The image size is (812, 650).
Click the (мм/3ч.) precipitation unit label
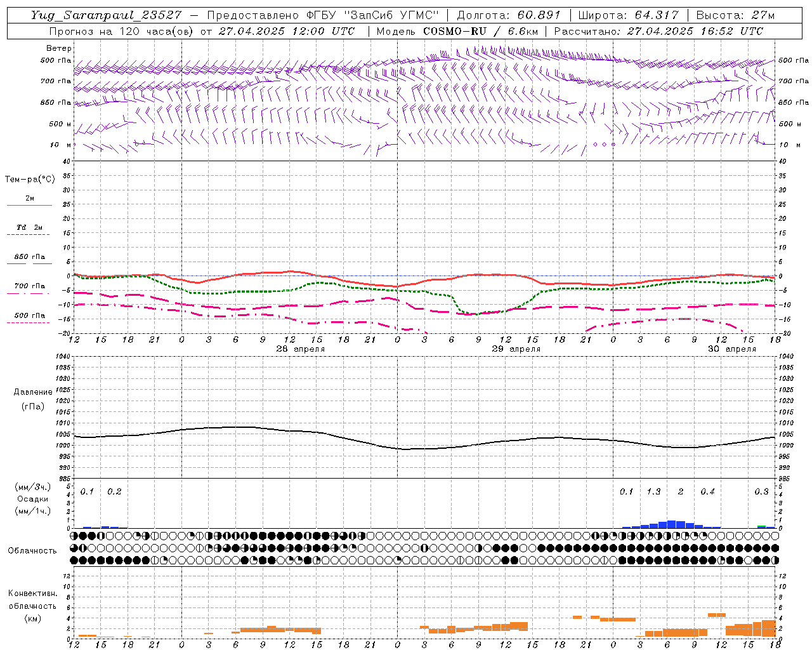[x=33, y=487]
